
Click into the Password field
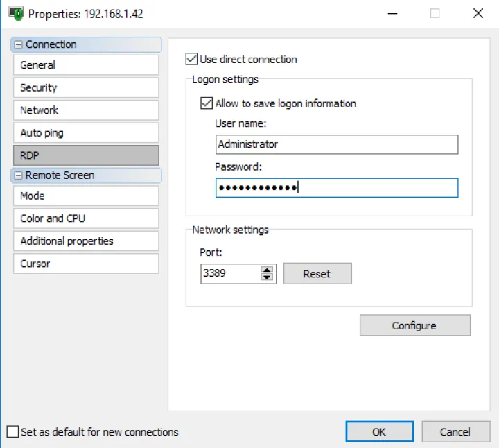336,188
